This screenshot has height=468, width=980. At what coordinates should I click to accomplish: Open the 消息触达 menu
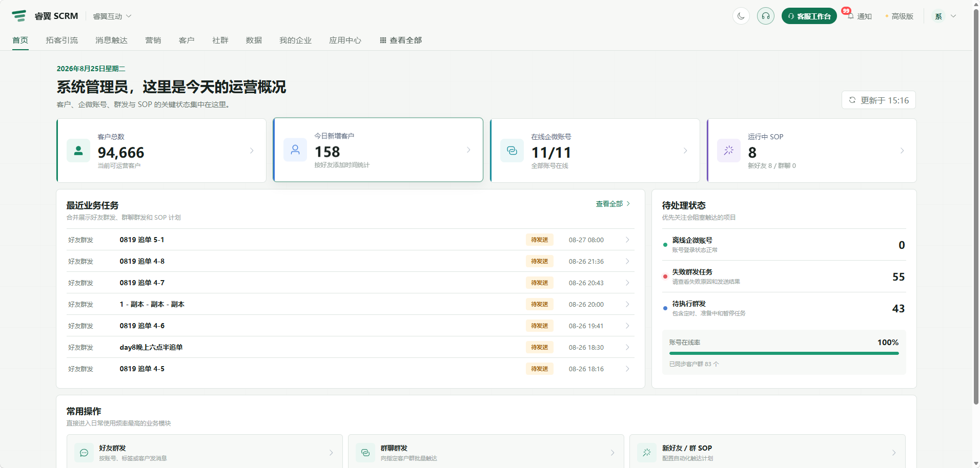tap(111, 40)
